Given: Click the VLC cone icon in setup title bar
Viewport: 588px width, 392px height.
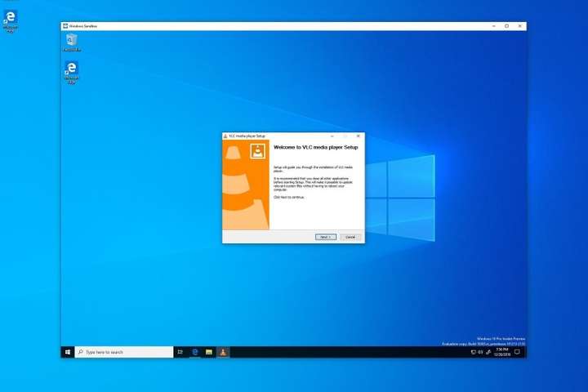Looking at the screenshot, I should coord(226,136).
